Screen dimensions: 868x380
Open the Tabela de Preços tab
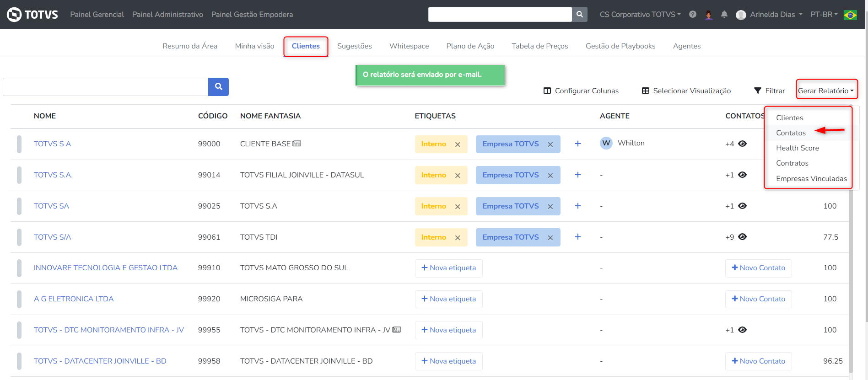539,46
